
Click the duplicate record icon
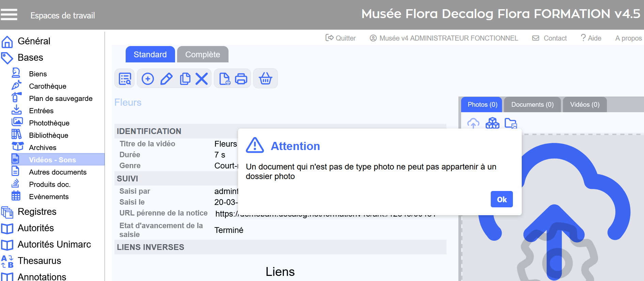185,79
